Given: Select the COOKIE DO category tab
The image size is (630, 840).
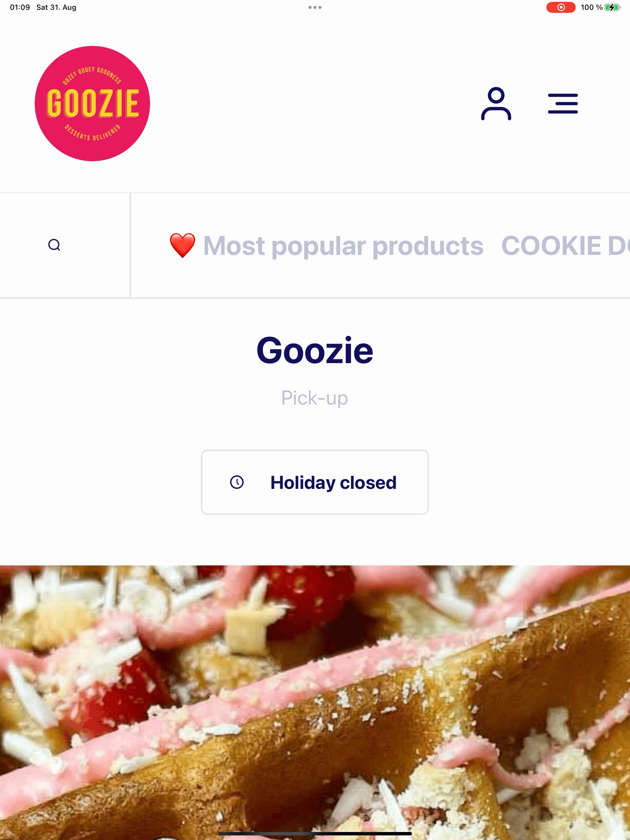Looking at the screenshot, I should tap(565, 245).
